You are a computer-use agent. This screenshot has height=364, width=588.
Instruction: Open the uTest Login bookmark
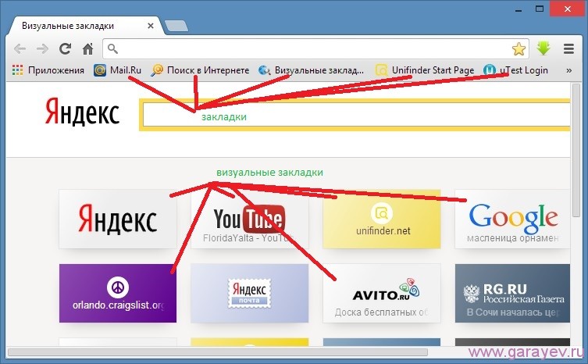(515, 70)
